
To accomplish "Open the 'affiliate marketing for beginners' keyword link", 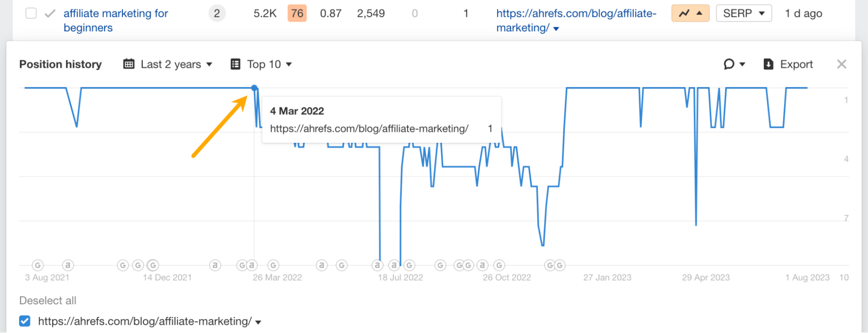I will 116,20.
